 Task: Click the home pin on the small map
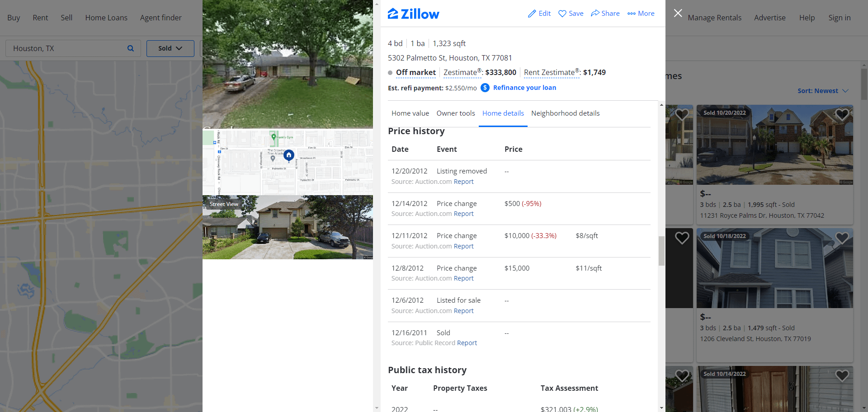pos(289,155)
